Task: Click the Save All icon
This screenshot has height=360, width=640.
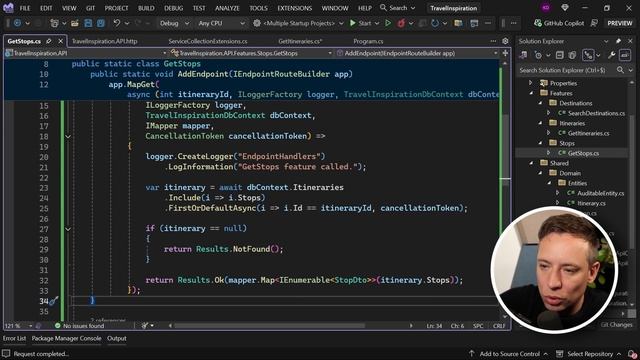Action: pos(101,23)
